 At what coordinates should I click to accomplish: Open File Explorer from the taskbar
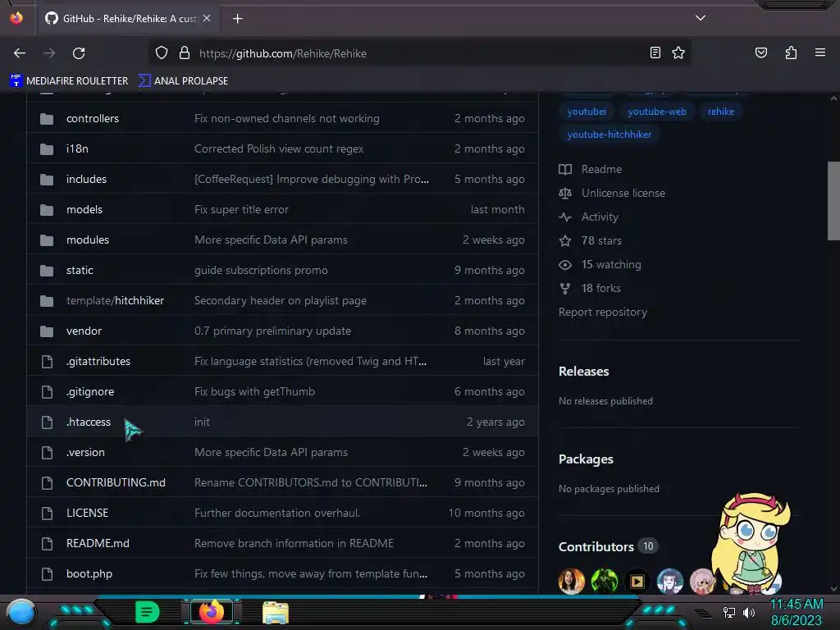pos(276,612)
